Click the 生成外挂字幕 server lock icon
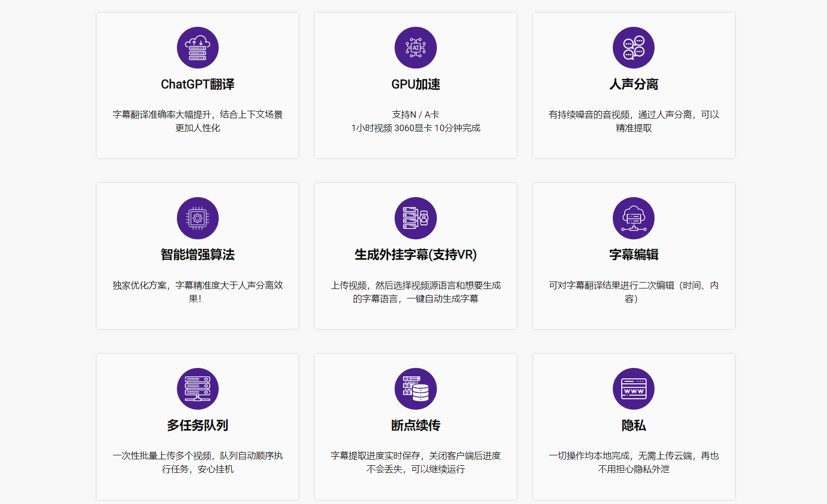Screen dimensions: 827x504 (415, 218)
